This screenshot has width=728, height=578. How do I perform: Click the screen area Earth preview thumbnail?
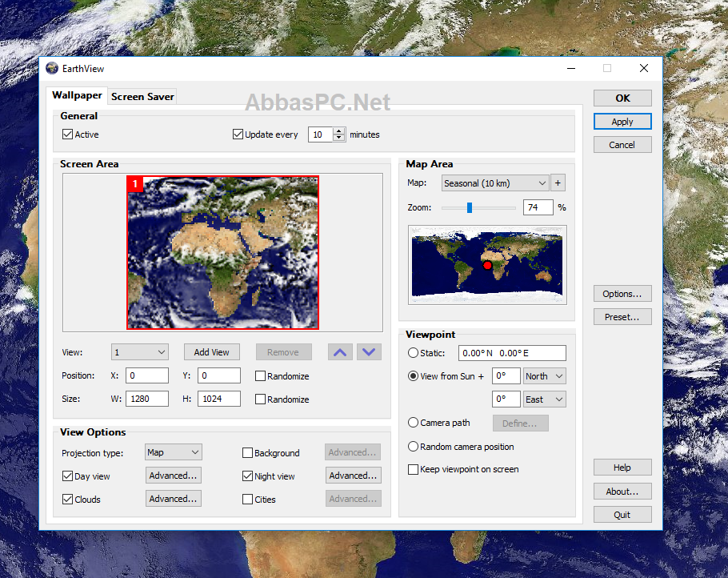coord(223,252)
